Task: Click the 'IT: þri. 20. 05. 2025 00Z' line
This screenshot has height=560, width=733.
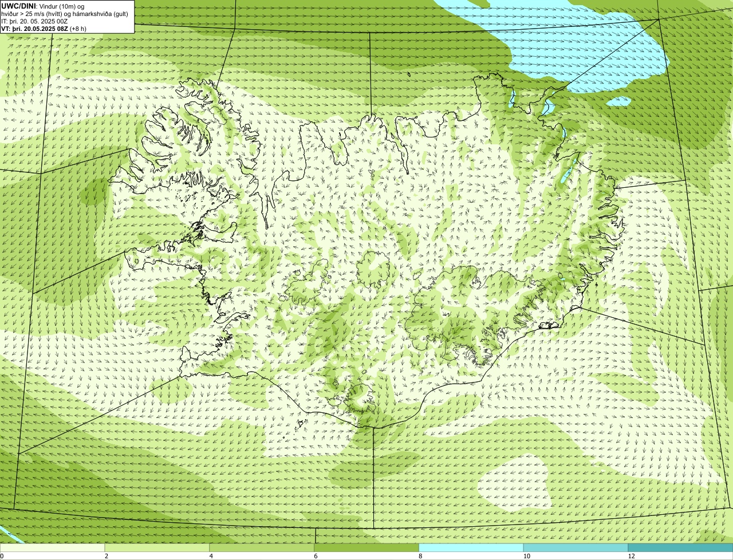Action: click(x=35, y=21)
